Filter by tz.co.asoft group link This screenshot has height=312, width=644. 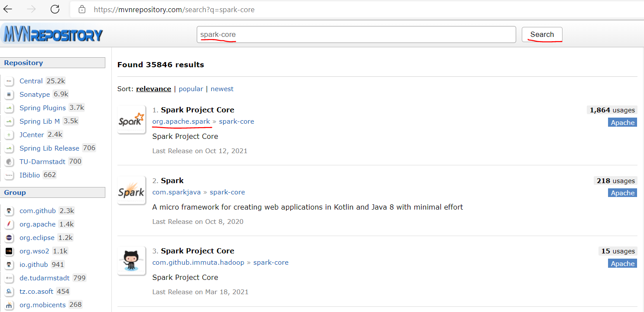click(x=36, y=292)
